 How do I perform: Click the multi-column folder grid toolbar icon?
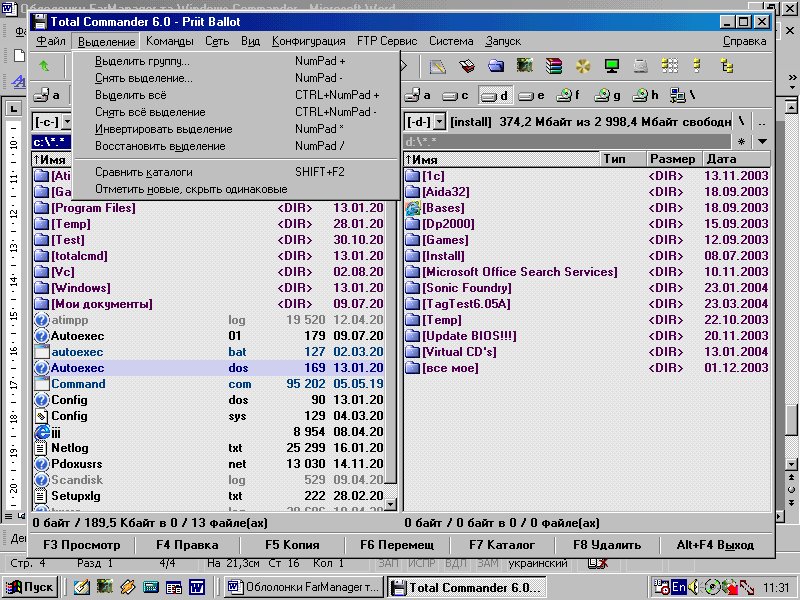[669, 66]
